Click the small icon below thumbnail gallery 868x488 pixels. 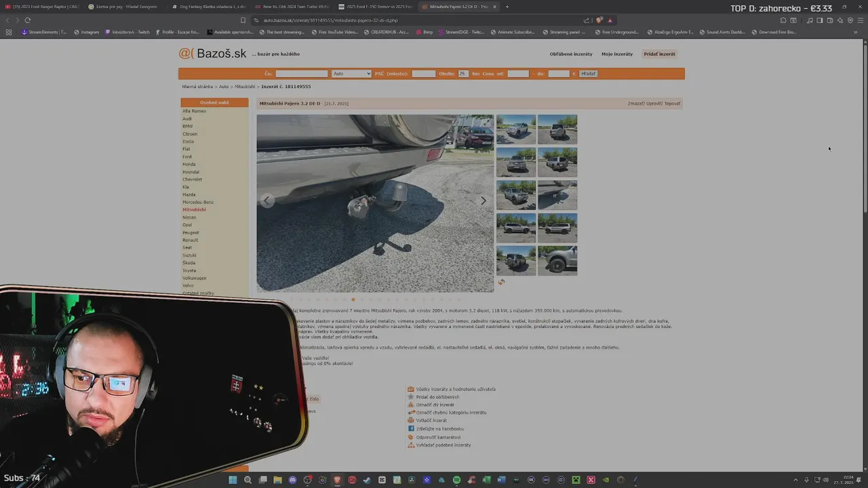coord(501,282)
